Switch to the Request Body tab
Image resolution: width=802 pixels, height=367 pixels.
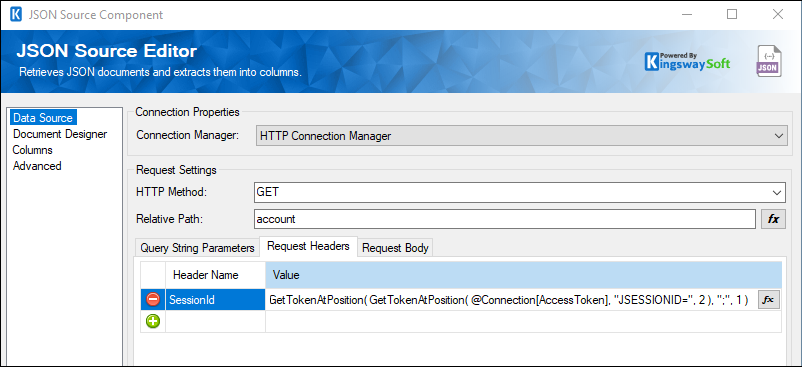[395, 248]
